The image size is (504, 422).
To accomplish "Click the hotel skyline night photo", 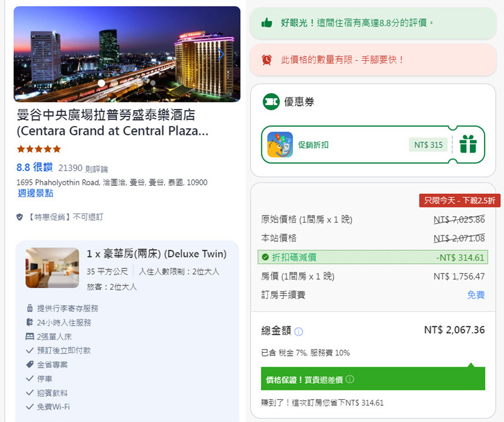I will [x=127, y=54].
